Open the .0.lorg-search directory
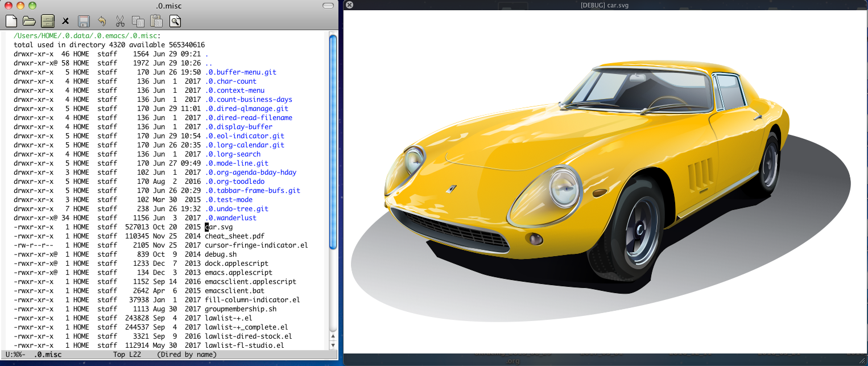Screen dimensions: 868x366 [x=233, y=154]
